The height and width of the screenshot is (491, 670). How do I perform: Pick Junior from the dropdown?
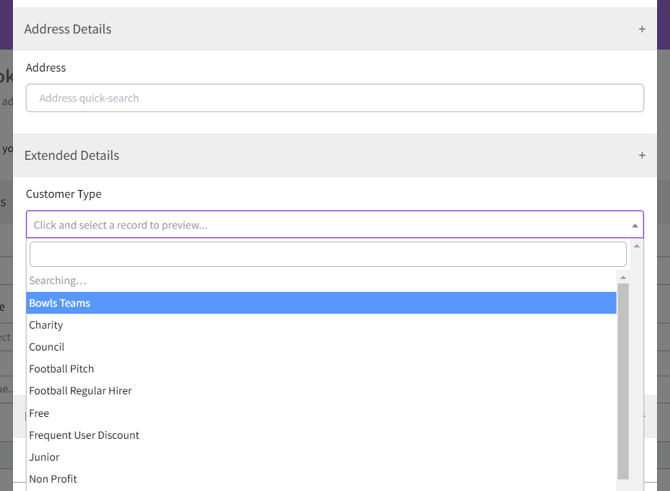(44, 457)
